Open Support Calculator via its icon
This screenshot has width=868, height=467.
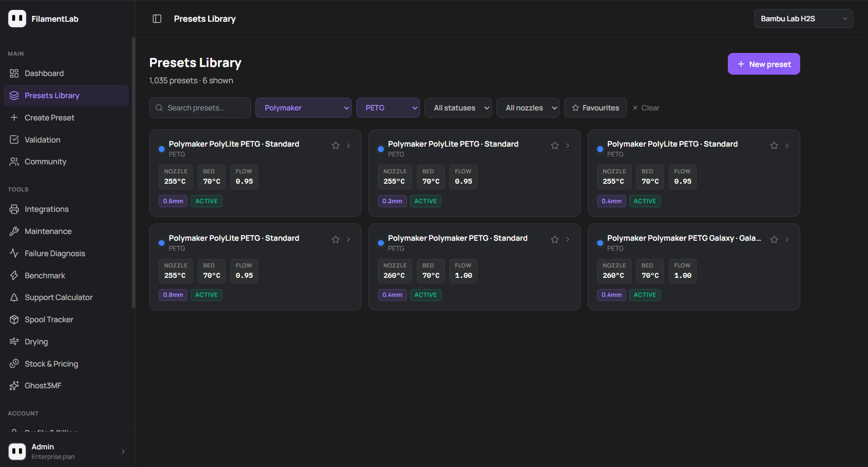click(x=14, y=297)
